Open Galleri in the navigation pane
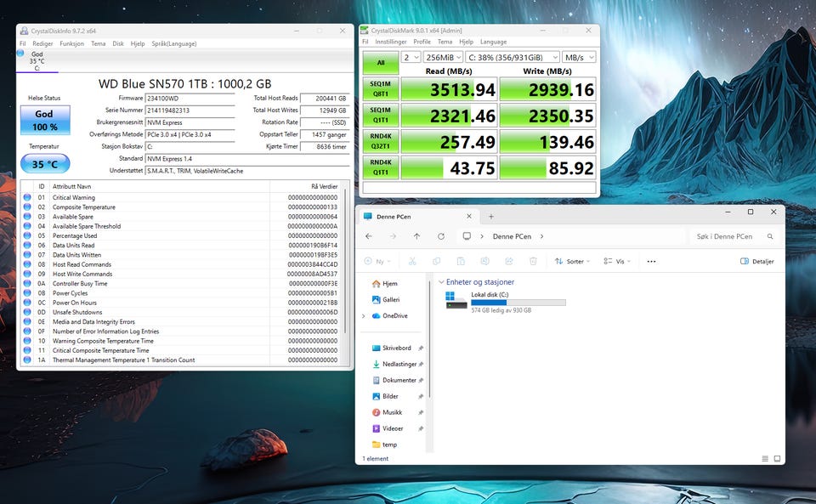 coord(386,299)
